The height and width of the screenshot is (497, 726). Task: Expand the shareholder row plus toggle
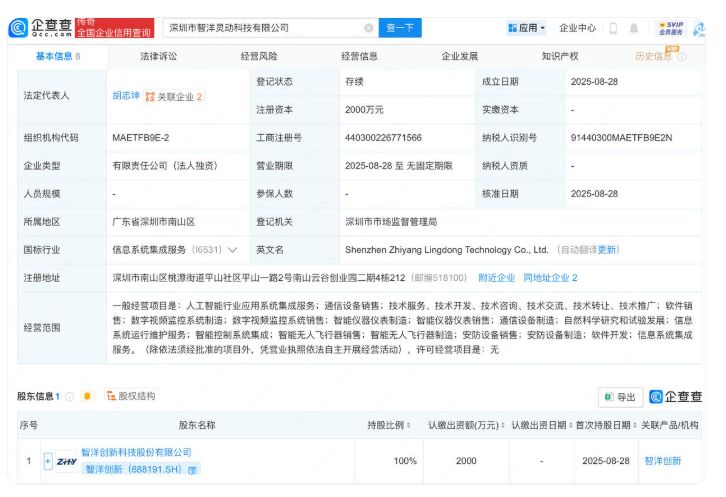48,461
